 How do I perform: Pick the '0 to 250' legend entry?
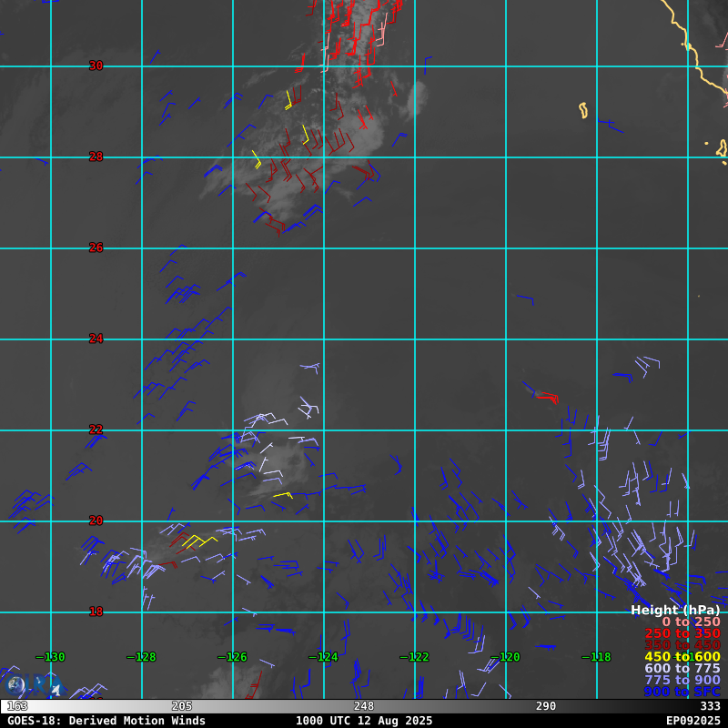692,622
